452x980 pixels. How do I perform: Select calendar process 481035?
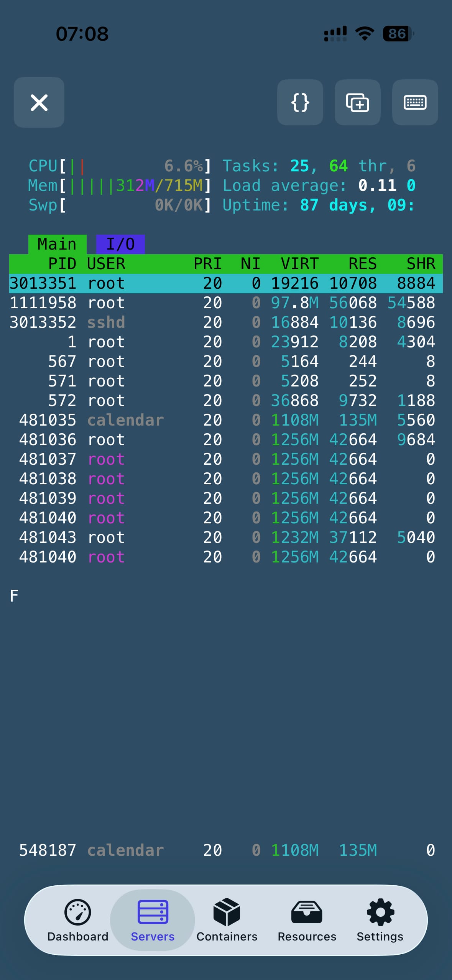226,420
